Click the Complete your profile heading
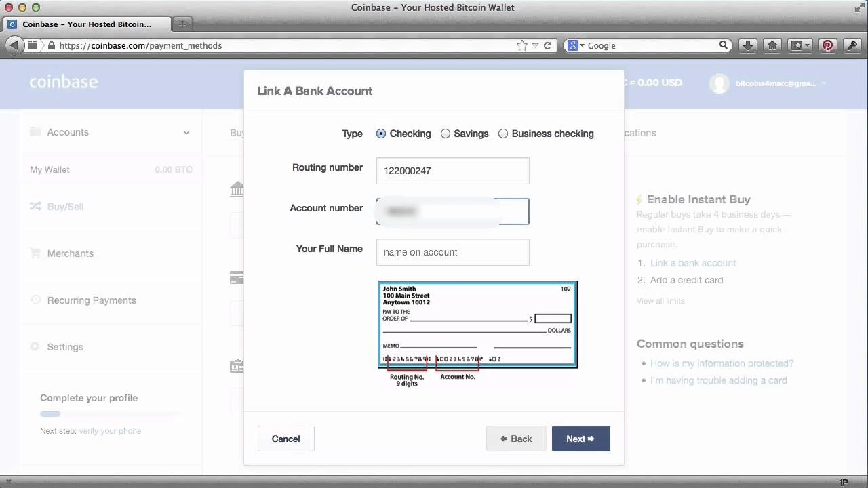868x488 pixels. click(x=89, y=398)
